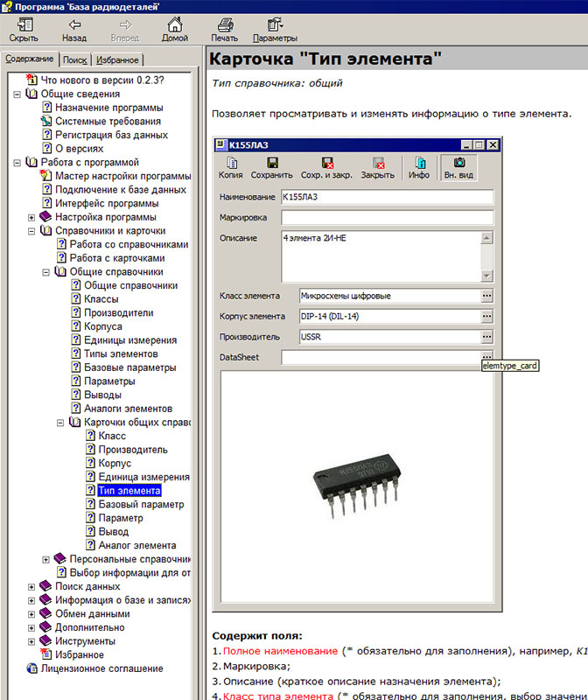
Task: Open Работа со справочниками topic
Action: 129,245
